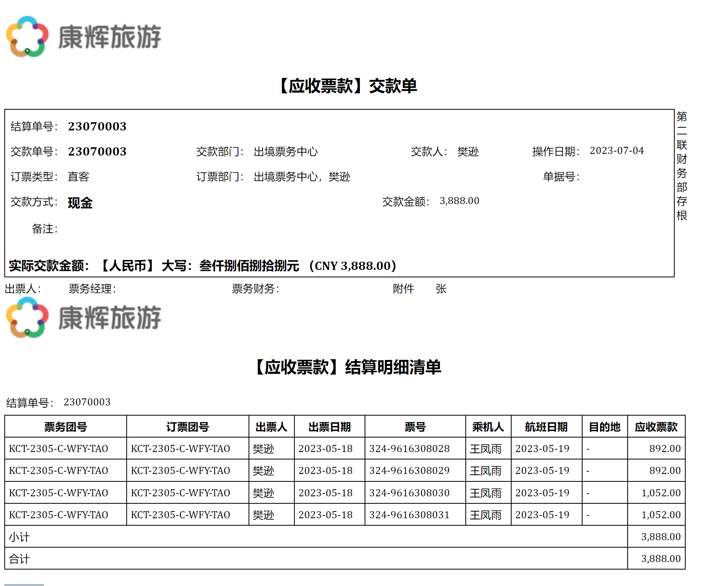728x586 pixels.
Task: Click the empty 单据号 field label
Action: tap(561, 177)
